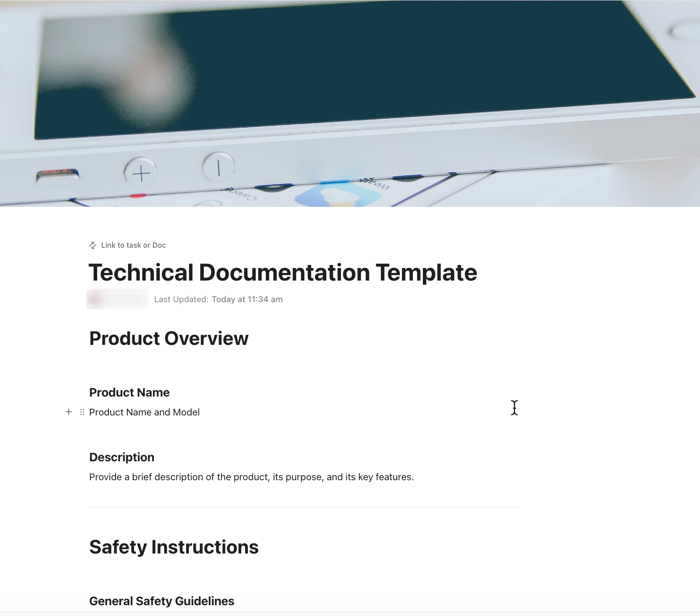Viewport: 700px width, 616px height.
Task: Click the divider line below the description
Action: tap(304, 507)
